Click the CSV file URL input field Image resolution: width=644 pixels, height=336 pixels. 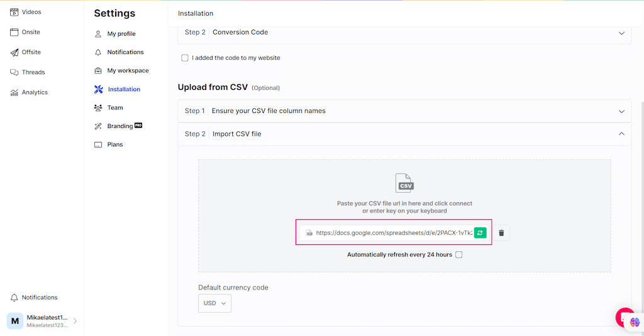pos(392,233)
